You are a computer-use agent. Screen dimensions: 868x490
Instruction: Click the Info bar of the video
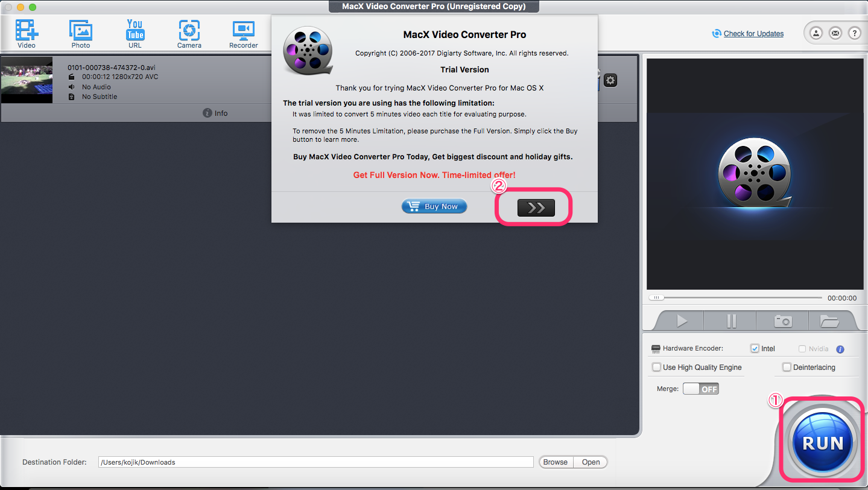[x=215, y=113]
